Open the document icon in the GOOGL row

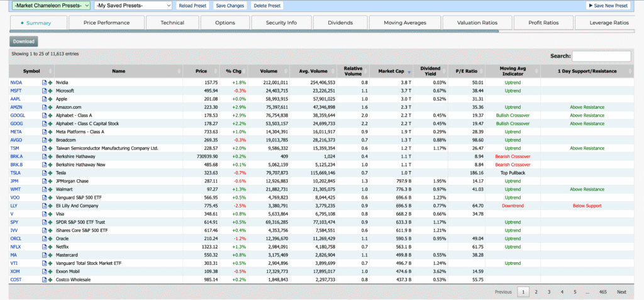coord(45,116)
